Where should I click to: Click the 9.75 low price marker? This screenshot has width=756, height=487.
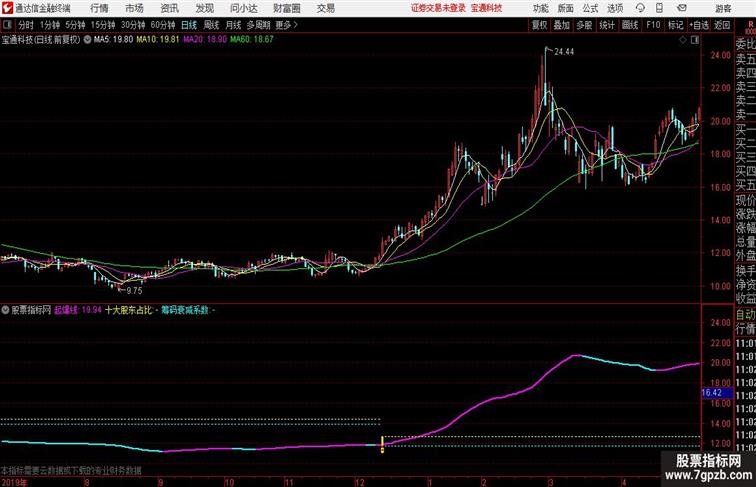(x=134, y=291)
